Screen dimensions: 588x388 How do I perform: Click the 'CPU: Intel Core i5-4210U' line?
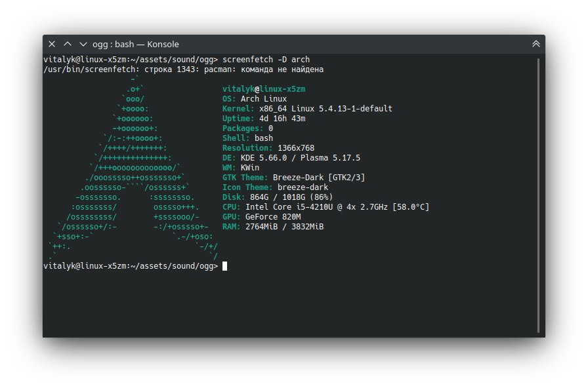pyautogui.click(x=325, y=206)
